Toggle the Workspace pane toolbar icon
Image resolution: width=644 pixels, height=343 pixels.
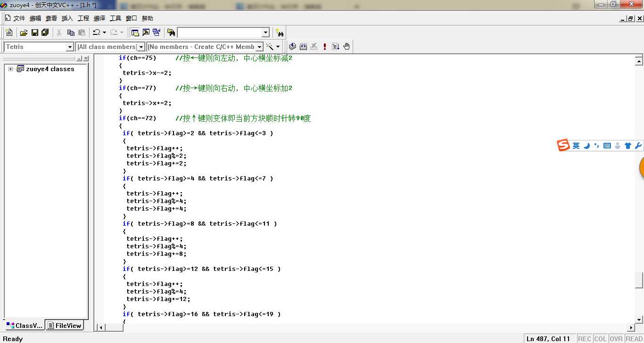point(135,33)
